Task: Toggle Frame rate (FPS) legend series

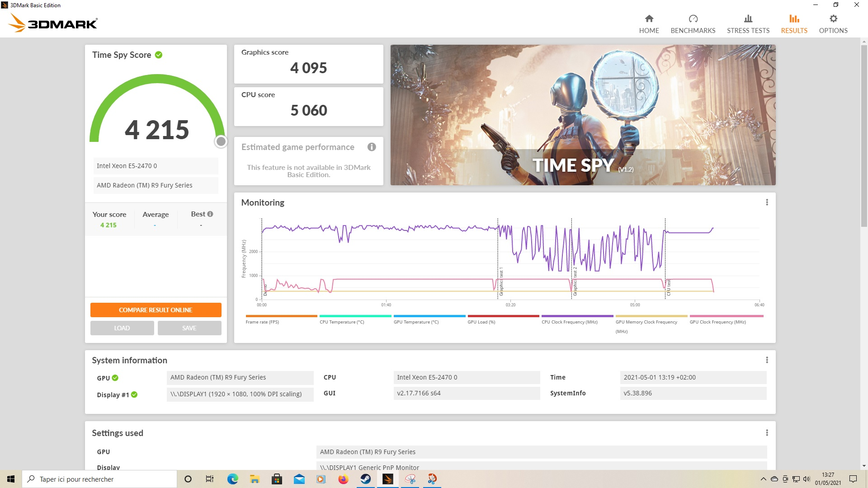Action: [262, 322]
